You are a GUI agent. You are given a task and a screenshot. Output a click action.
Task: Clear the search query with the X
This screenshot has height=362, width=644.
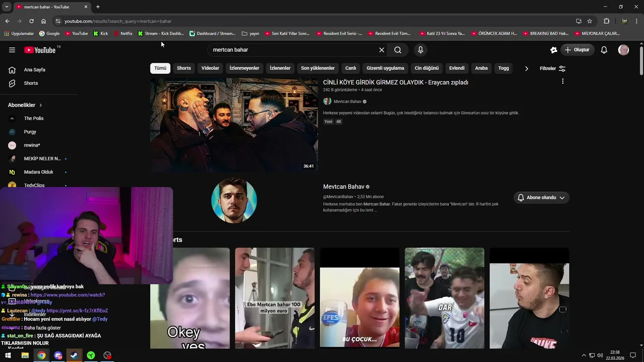click(x=381, y=50)
